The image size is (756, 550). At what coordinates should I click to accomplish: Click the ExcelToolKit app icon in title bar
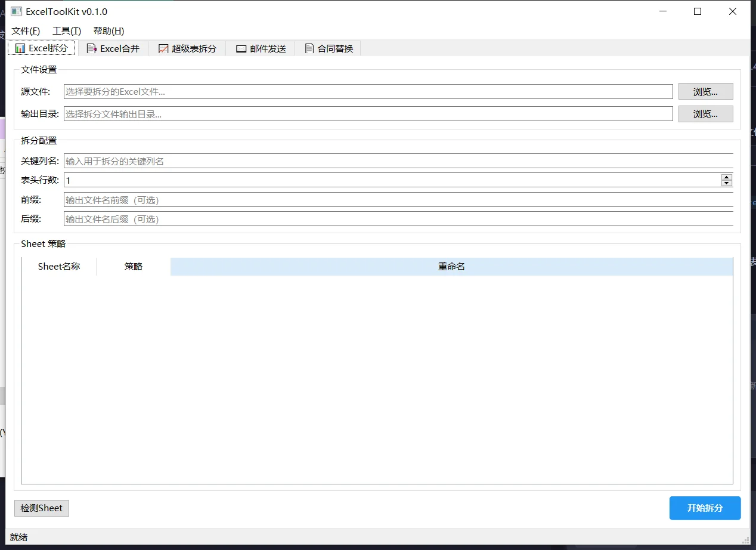16,11
